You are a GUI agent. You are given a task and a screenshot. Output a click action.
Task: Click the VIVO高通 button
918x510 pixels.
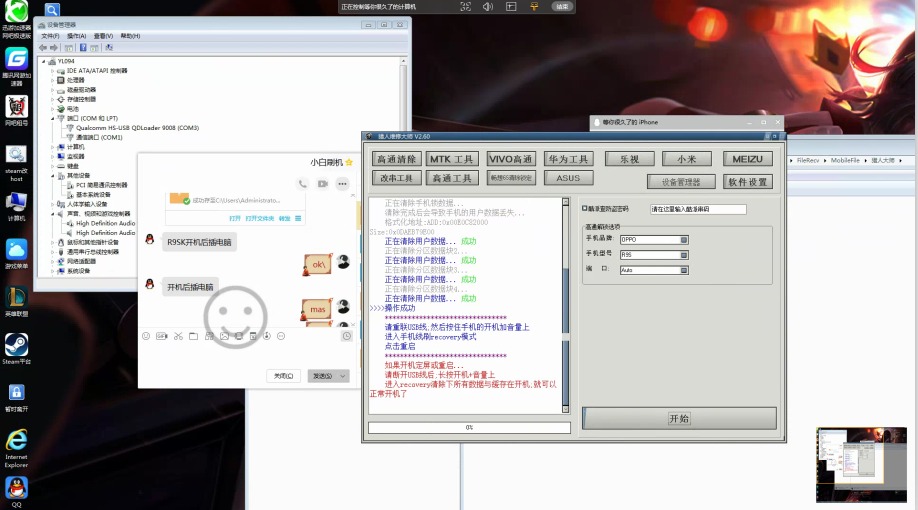[511, 159]
